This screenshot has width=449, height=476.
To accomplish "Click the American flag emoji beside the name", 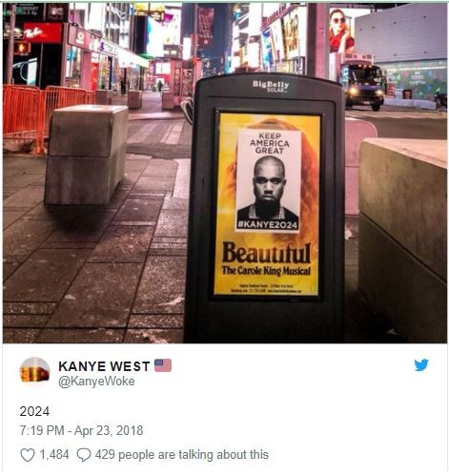I will point(163,365).
